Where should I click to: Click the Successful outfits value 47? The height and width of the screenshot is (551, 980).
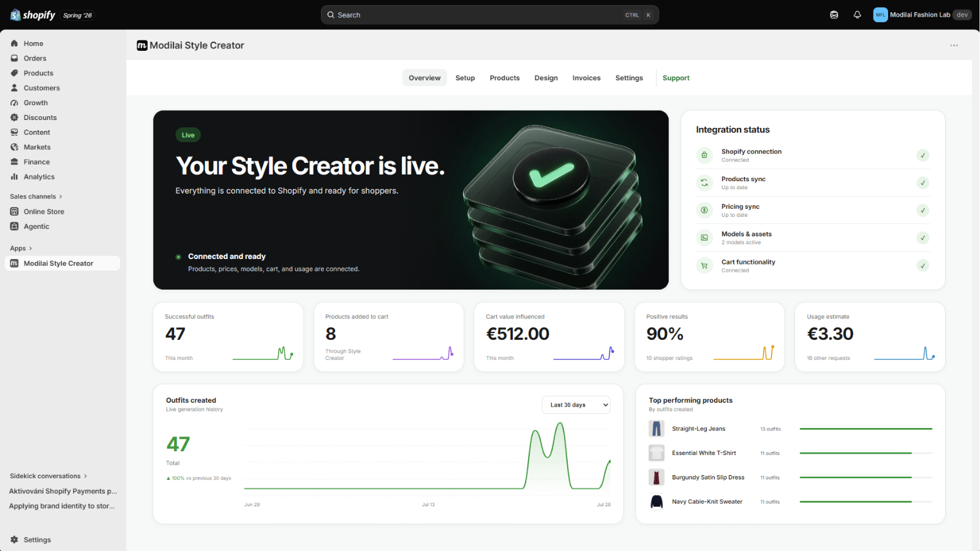click(x=175, y=334)
